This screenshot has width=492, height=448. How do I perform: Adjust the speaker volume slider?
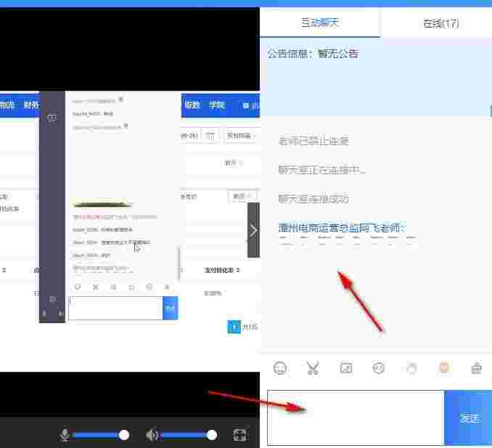pos(188,435)
